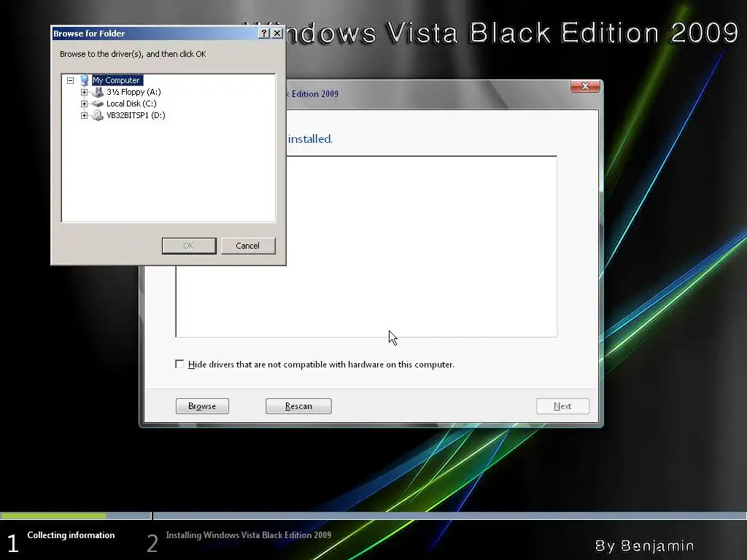The width and height of the screenshot is (747, 560).
Task: Click the VB32BITSP1 (D:) disc icon
Action: (98, 115)
